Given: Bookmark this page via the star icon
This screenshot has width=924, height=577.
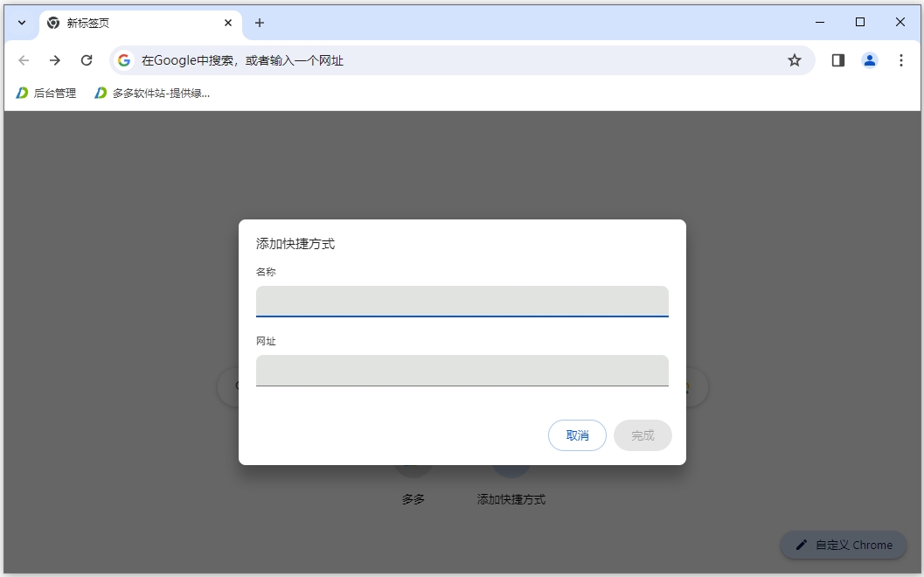Looking at the screenshot, I should (795, 59).
